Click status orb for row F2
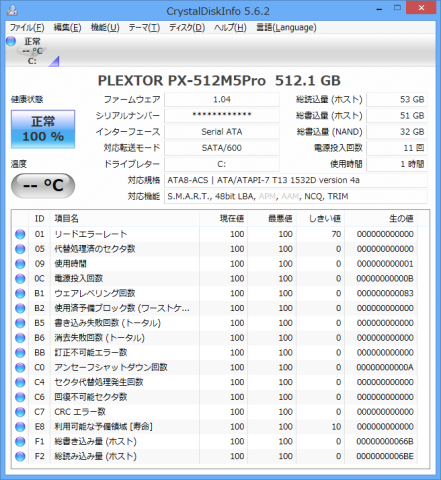 (20, 456)
